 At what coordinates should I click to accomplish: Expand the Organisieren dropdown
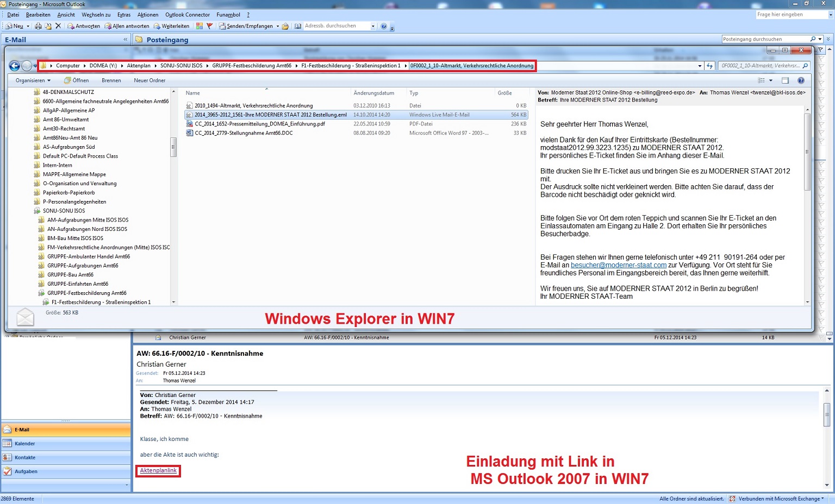33,80
